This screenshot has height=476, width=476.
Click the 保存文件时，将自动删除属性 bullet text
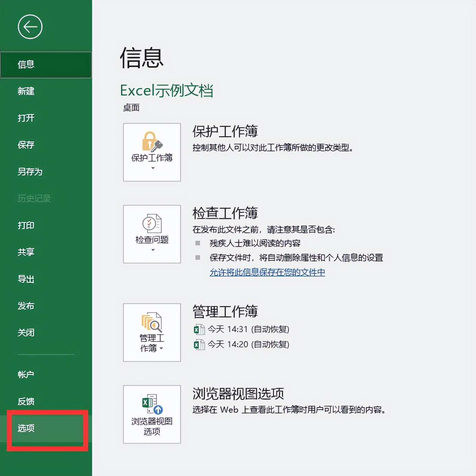point(296,258)
